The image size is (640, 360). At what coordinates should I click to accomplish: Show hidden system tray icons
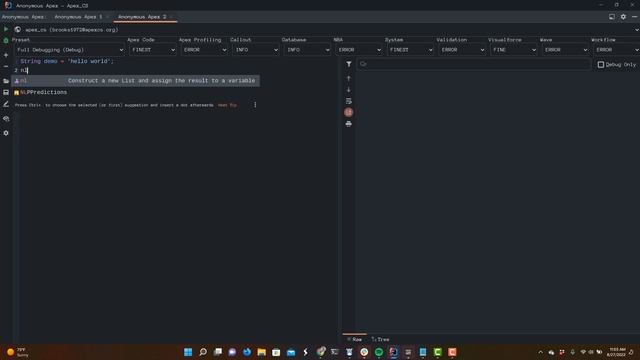540,352
